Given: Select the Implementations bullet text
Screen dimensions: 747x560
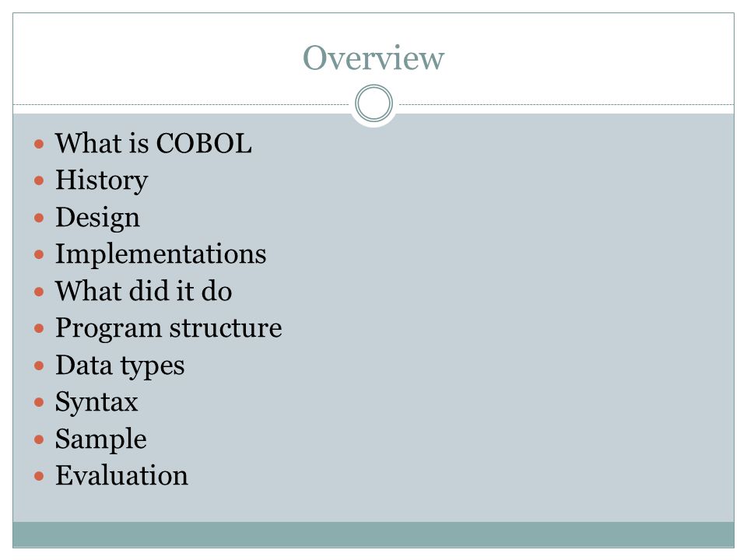Looking at the screenshot, I should [x=160, y=255].
